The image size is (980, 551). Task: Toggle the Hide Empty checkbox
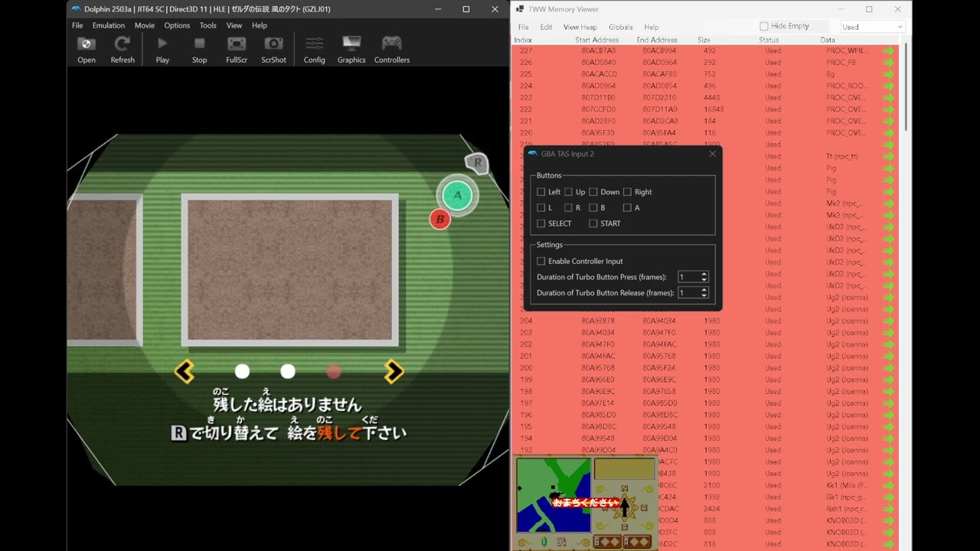(x=763, y=26)
